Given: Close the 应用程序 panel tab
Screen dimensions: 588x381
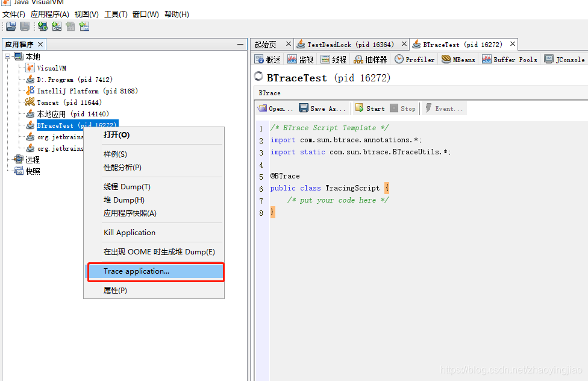Looking at the screenshot, I should tap(40, 44).
